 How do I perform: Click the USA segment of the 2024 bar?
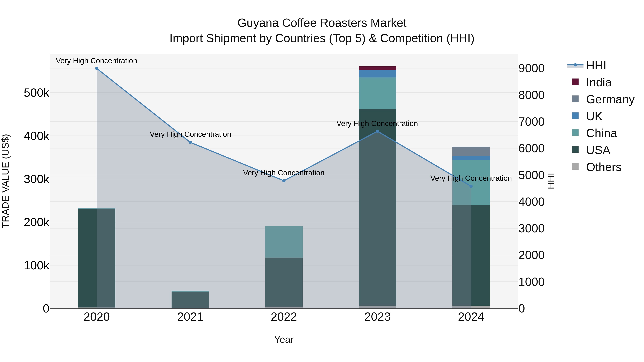tap(471, 255)
